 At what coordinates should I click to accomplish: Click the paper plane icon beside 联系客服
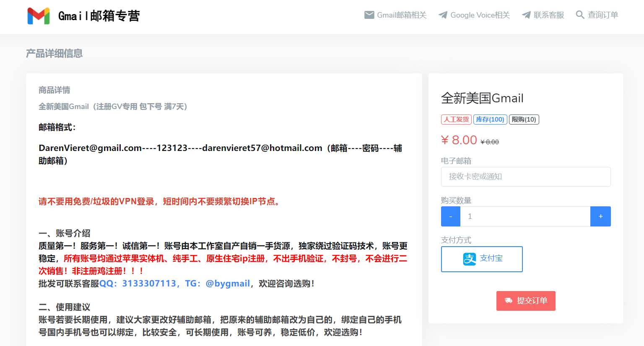pyautogui.click(x=526, y=15)
